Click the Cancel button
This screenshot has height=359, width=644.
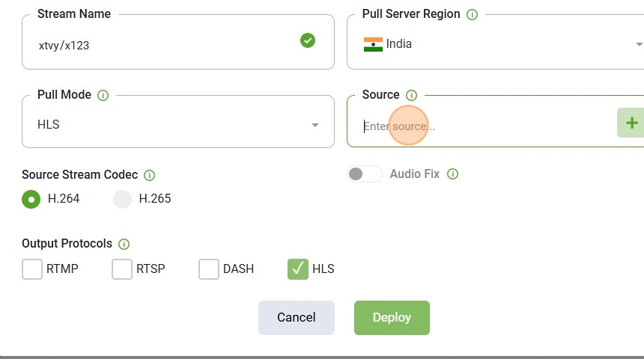pos(296,318)
